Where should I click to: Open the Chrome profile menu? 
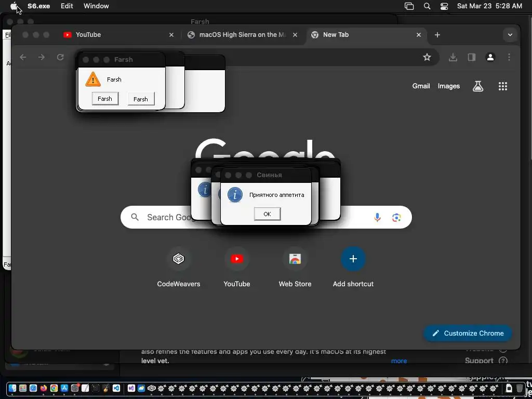tap(490, 57)
